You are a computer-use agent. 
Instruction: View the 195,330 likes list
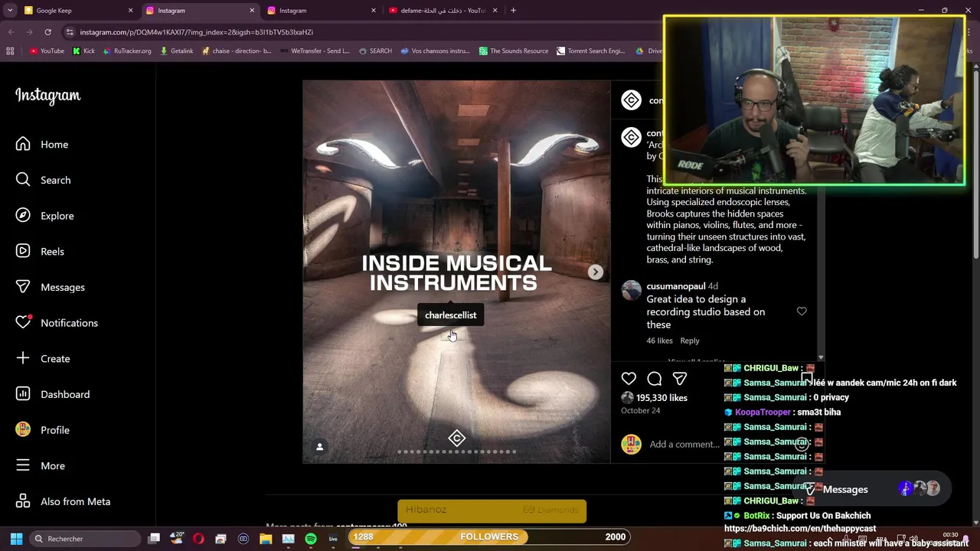661,398
